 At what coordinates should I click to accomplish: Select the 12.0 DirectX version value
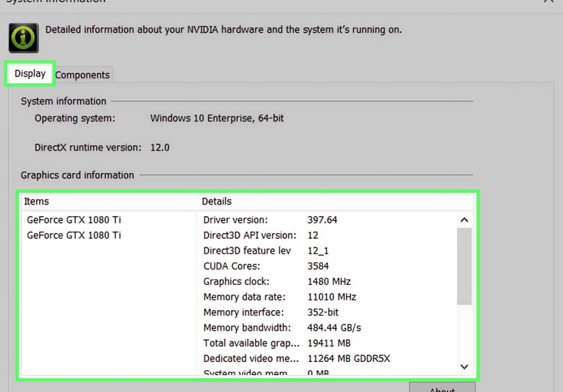pyautogui.click(x=160, y=147)
